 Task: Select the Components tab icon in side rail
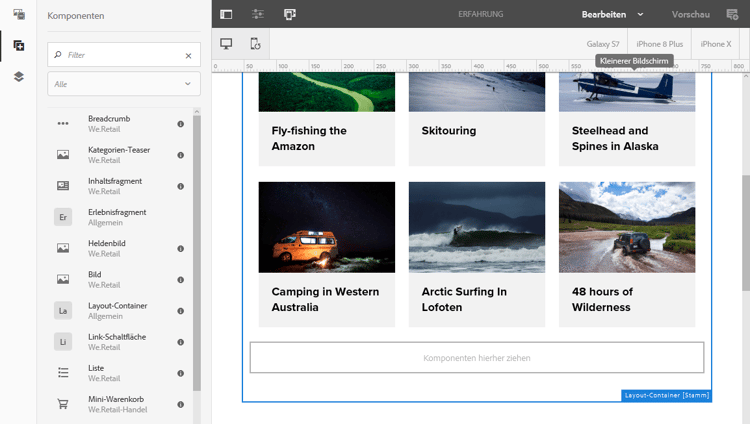(19, 45)
